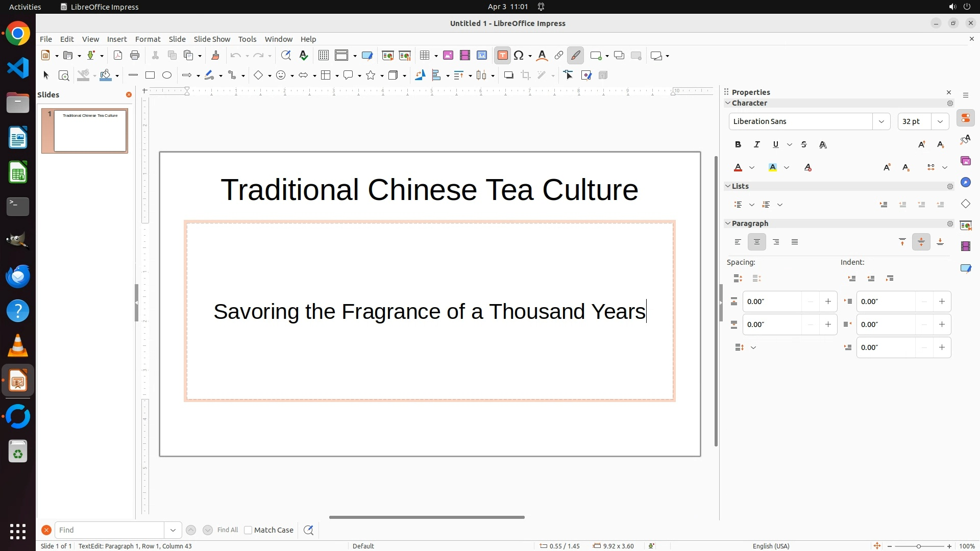Expand the font size dropdown
The height and width of the screenshot is (551, 980).
(940, 121)
